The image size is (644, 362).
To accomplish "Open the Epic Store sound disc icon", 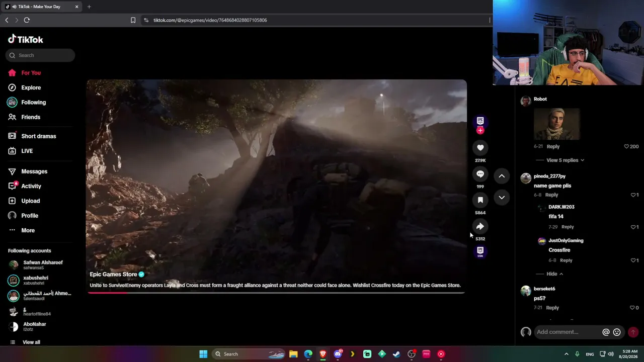I will (x=480, y=252).
